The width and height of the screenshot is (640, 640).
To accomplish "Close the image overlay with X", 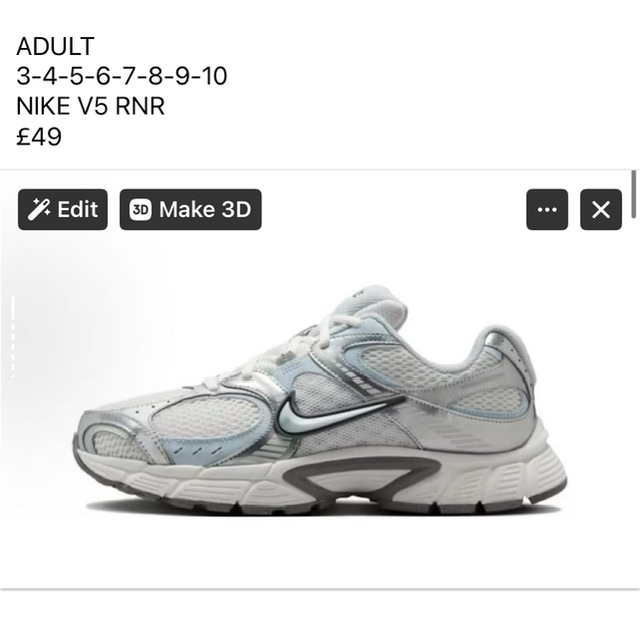I will [601, 209].
